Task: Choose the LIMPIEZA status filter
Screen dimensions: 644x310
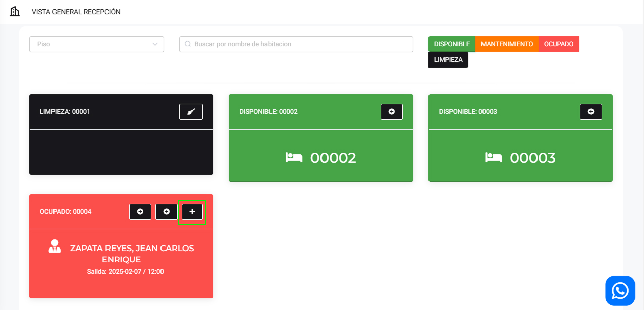Action: (448, 59)
